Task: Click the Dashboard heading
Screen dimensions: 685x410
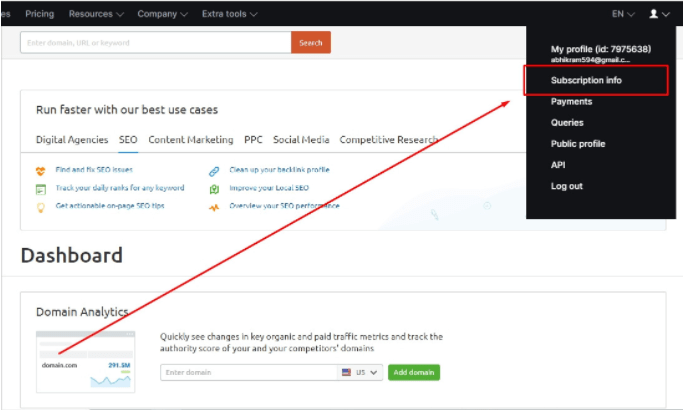Action: [72, 255]
